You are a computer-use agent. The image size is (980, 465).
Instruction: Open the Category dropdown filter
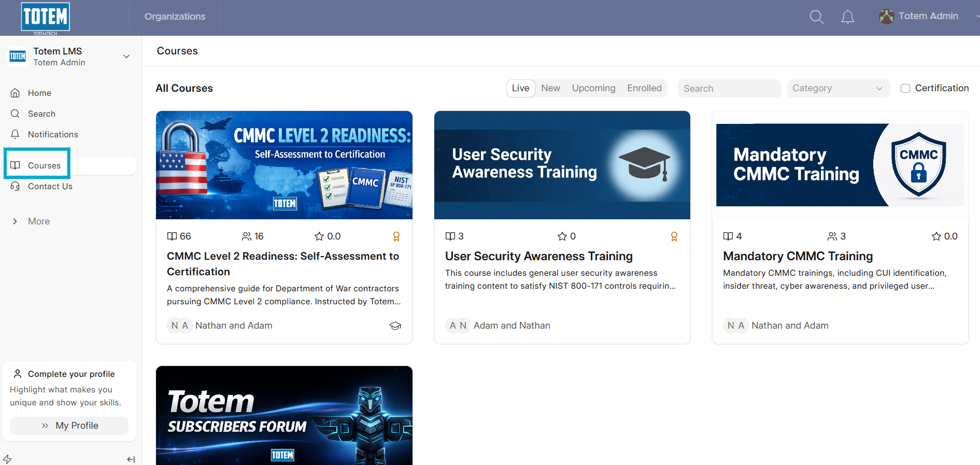(x=838, y=89)
